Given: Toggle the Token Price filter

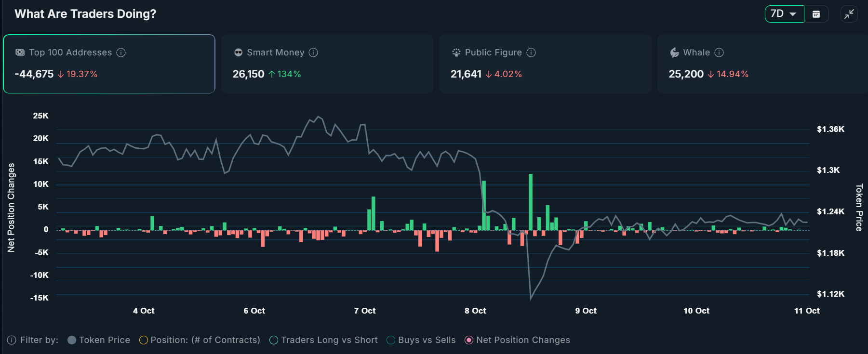Looking at the screenshot, I should tap(99, 340).
